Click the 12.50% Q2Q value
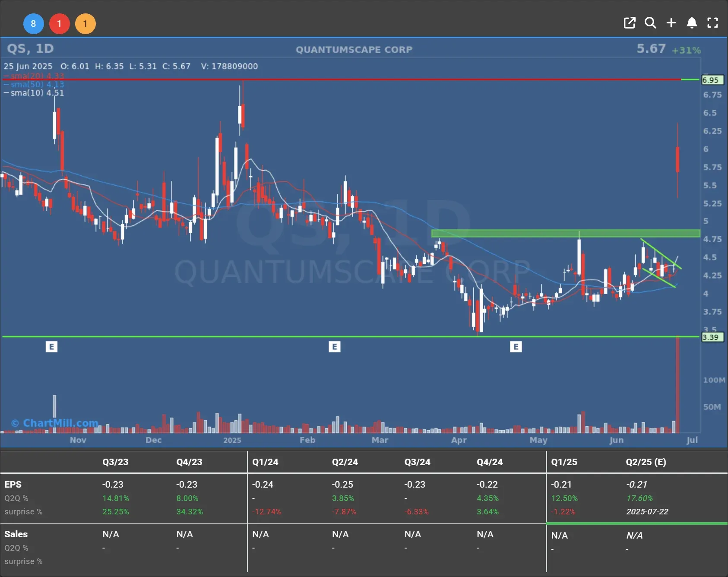 [564, 498]
